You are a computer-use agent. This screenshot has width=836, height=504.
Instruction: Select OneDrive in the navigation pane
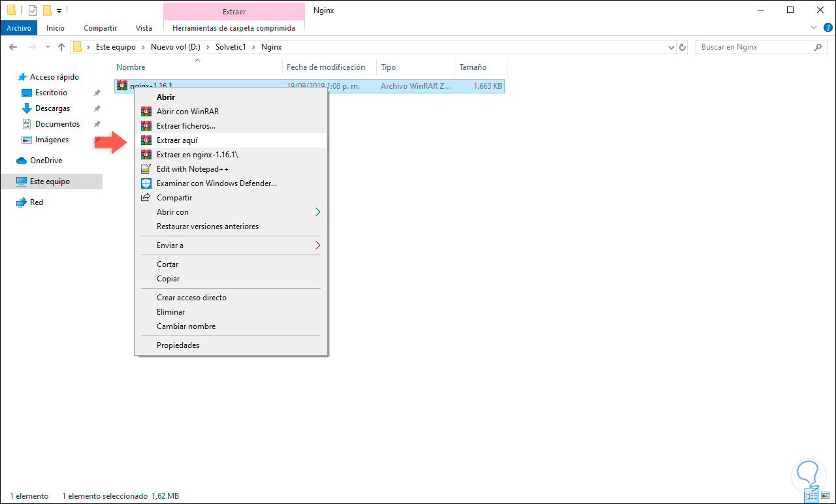click(46, 161)
